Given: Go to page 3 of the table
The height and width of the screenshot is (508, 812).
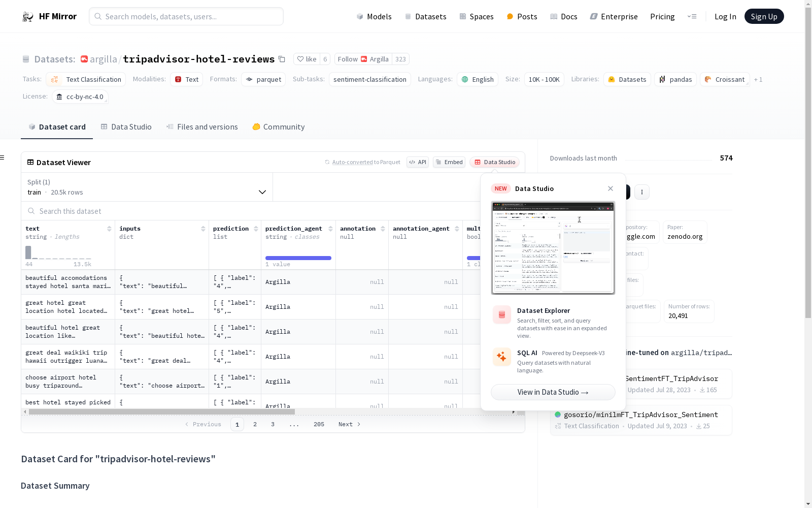Looking at the screenshot, I should tap(273, 424).
